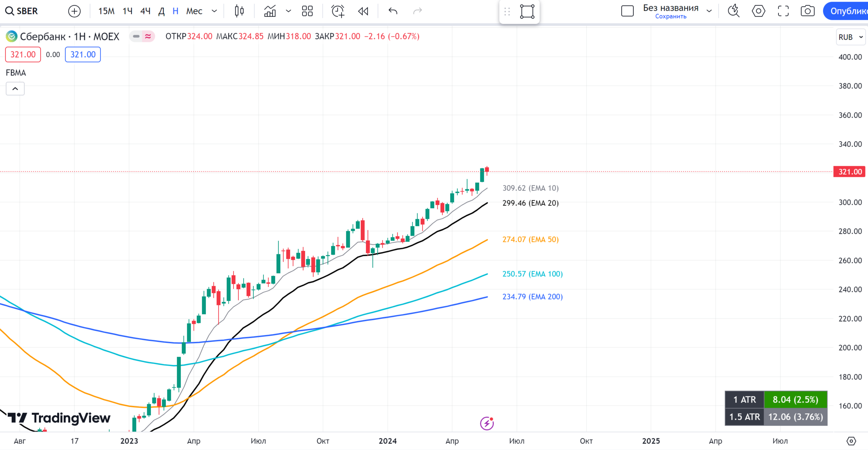
Task: Open the candlestick chart type selector
Action: [x=239, y=11]
